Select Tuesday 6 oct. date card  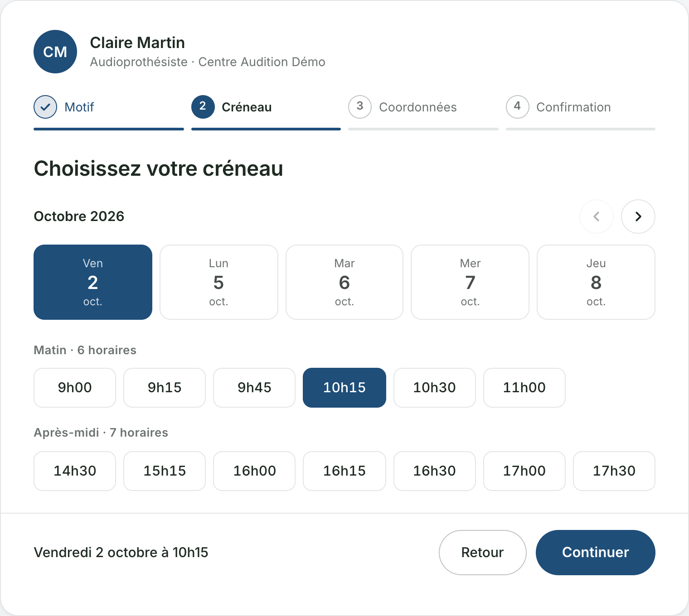click(x=344, y=282)
